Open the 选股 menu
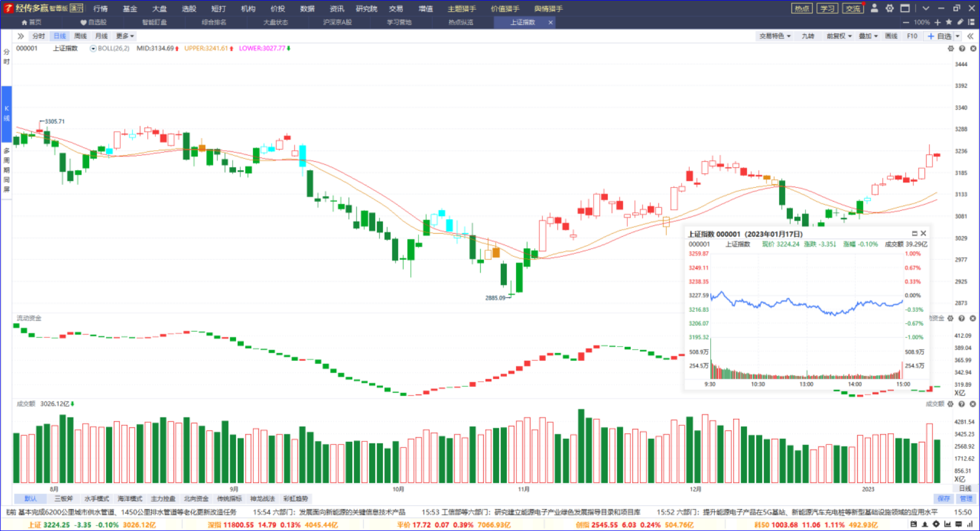980x531 pixels. (x=189, y=9)
